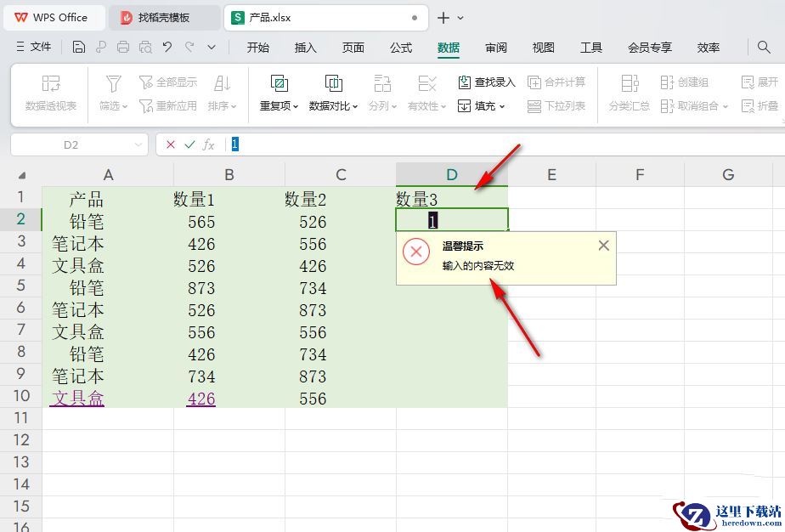Open the 会员专享 member exclusive tab

click(x=650, y=47)
